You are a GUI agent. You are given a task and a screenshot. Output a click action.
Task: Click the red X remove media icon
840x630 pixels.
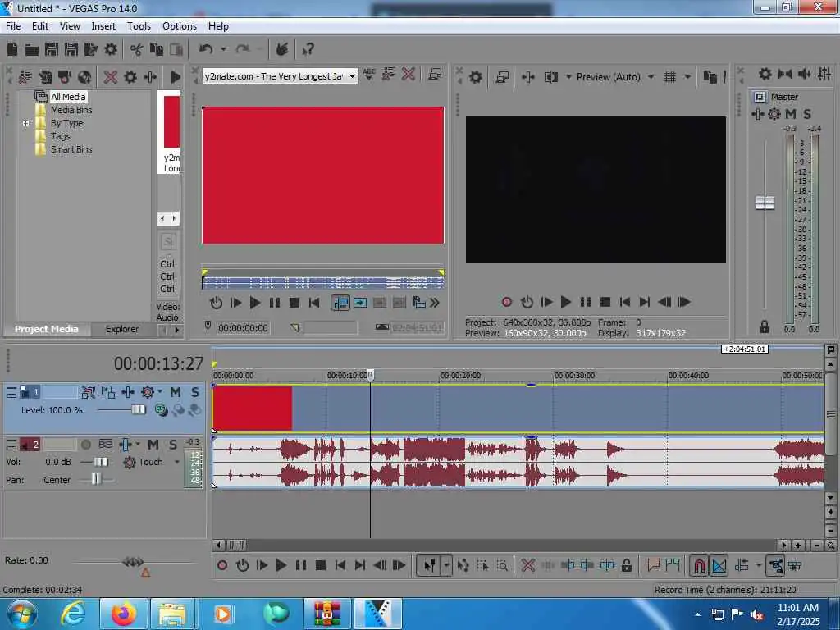coord(111,77)
